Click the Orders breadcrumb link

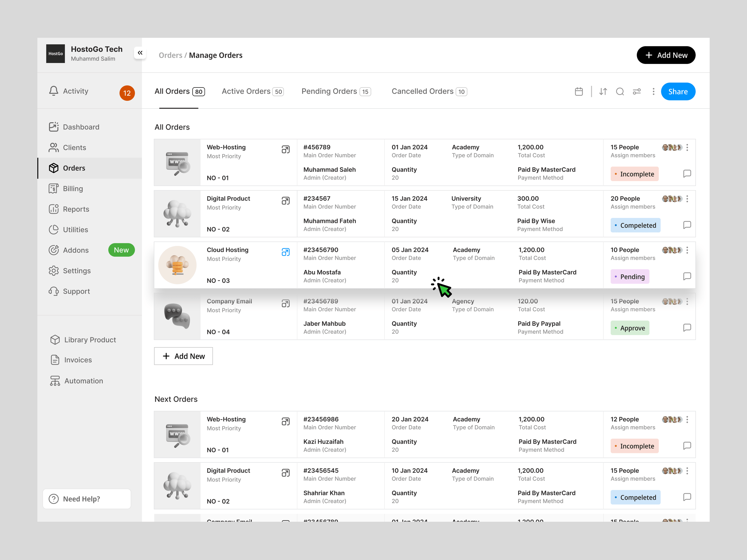tap(170, 55)
